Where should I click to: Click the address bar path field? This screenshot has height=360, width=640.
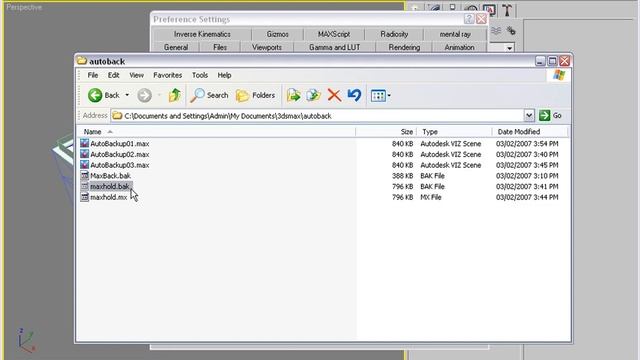coord(317,116)
